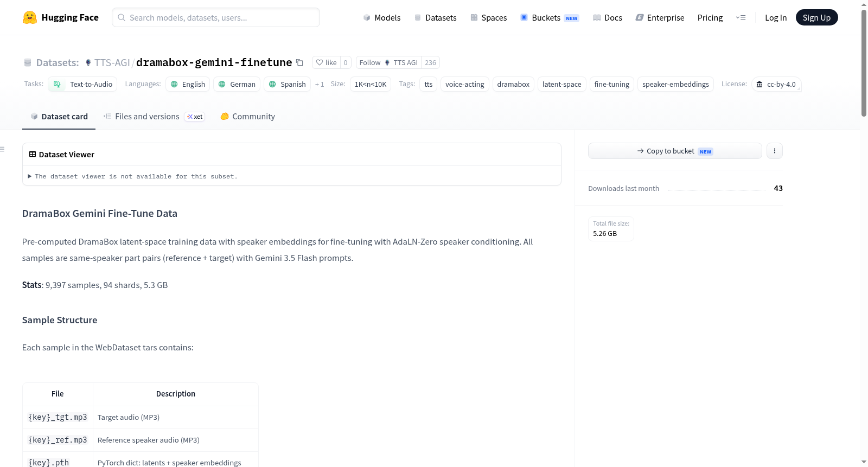
Task: Select the dramabox tag
Action: click(513, 84)
